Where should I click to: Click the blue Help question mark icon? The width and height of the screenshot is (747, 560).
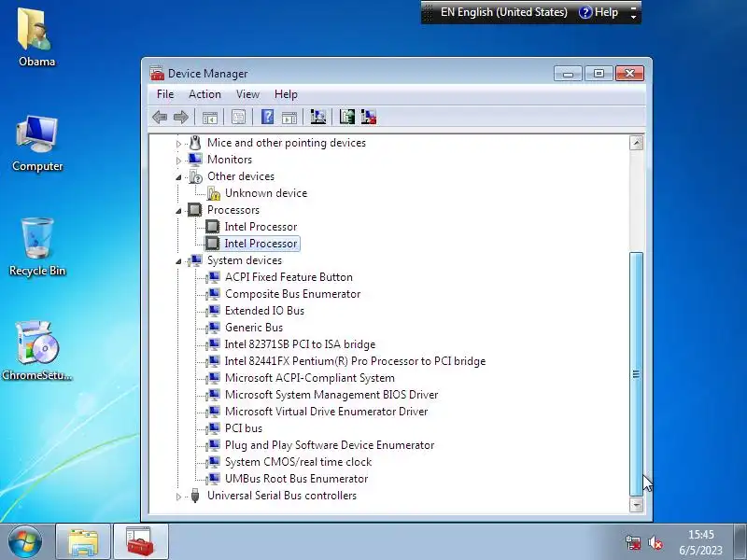267,118
